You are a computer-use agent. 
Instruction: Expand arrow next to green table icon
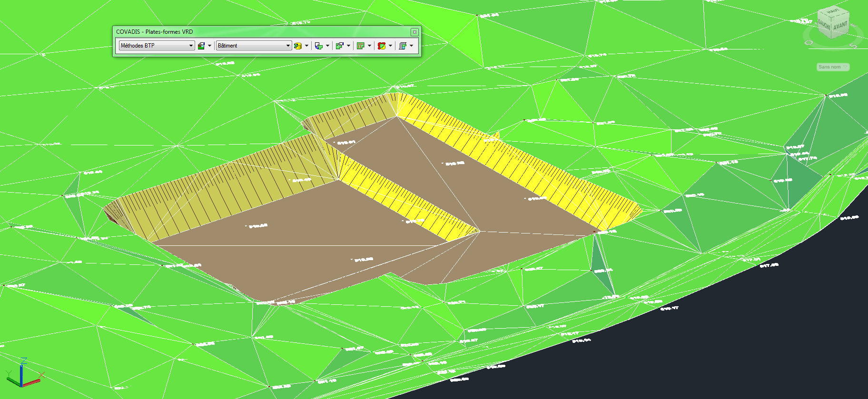(369, 46)
